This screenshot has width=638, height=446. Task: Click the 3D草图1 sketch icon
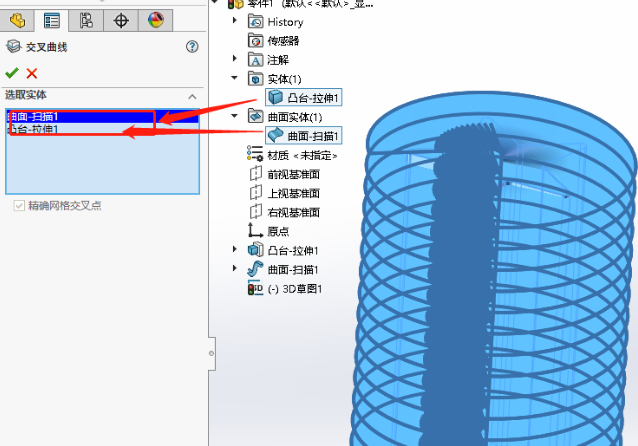click(x=256, y=288)
